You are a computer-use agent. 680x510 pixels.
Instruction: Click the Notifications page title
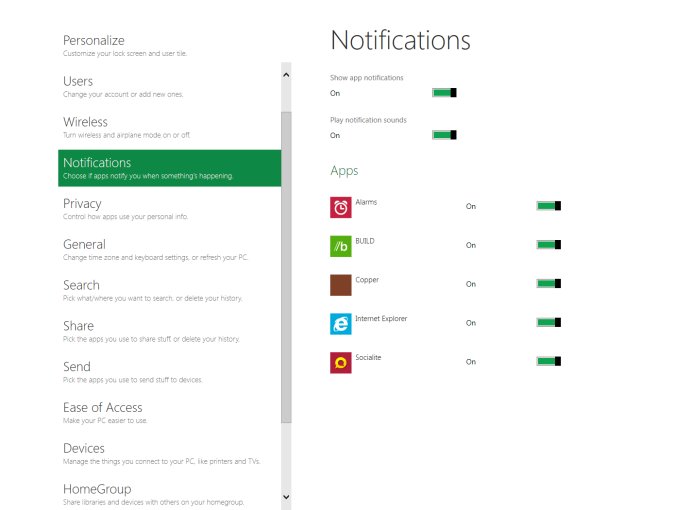(x=400, y=40)
